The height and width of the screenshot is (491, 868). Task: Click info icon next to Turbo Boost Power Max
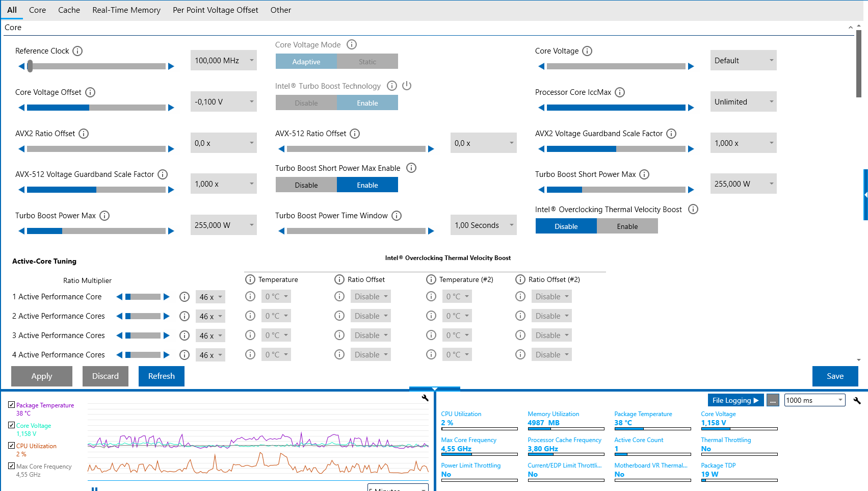pos(104,216)
